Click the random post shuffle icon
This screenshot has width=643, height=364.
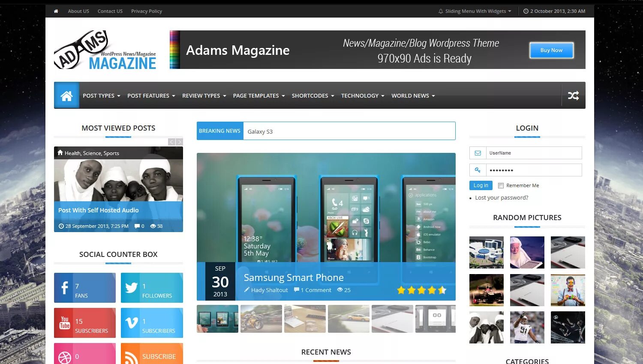(574, 95)
